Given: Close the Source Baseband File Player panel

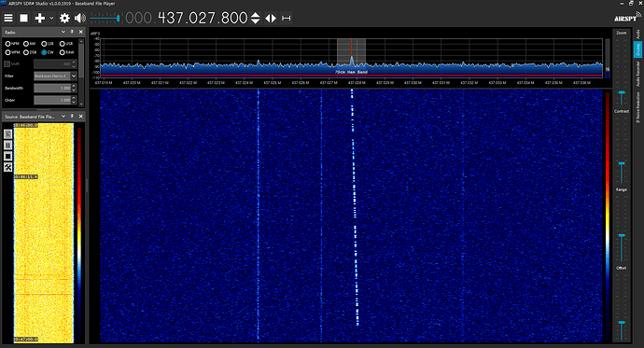Looking at the screenshot, I should pos(80,117).
